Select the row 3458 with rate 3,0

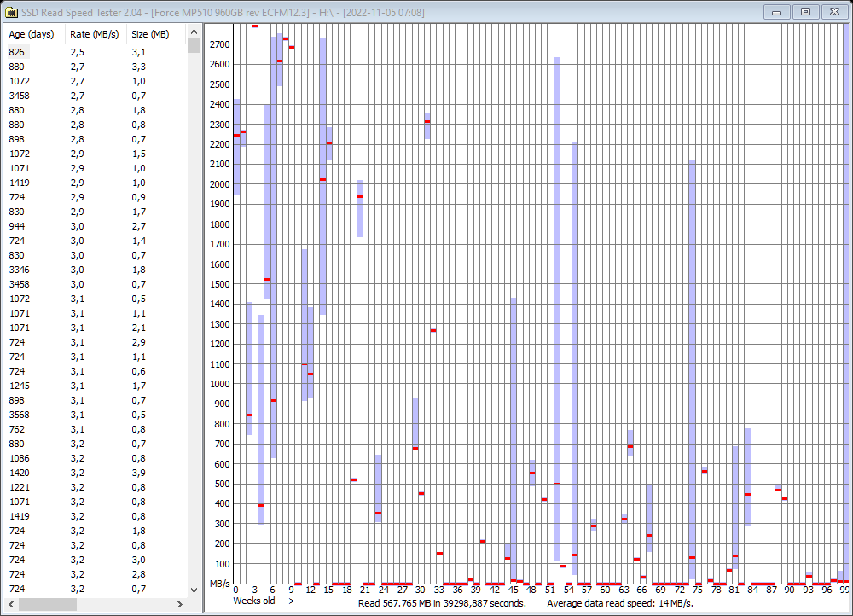(x=96, y=284)
